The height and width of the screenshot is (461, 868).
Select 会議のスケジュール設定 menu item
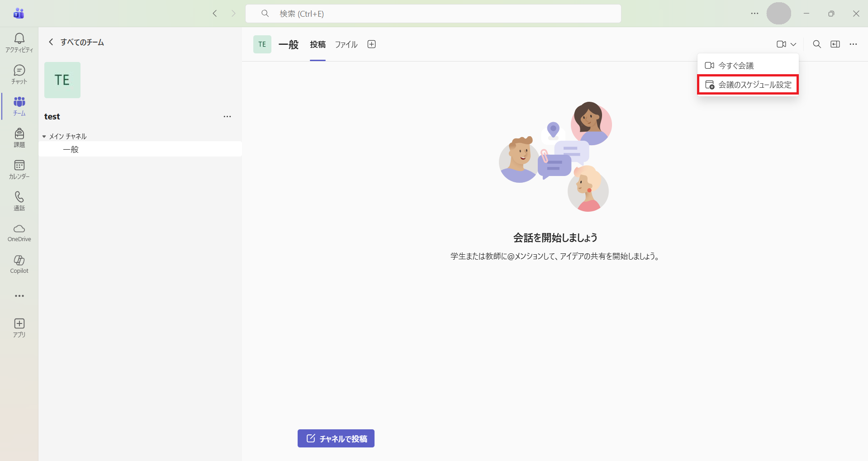click(x=748, y=85)
